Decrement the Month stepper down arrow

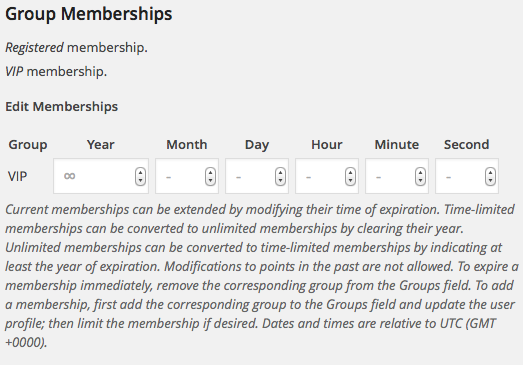[210, 180]
